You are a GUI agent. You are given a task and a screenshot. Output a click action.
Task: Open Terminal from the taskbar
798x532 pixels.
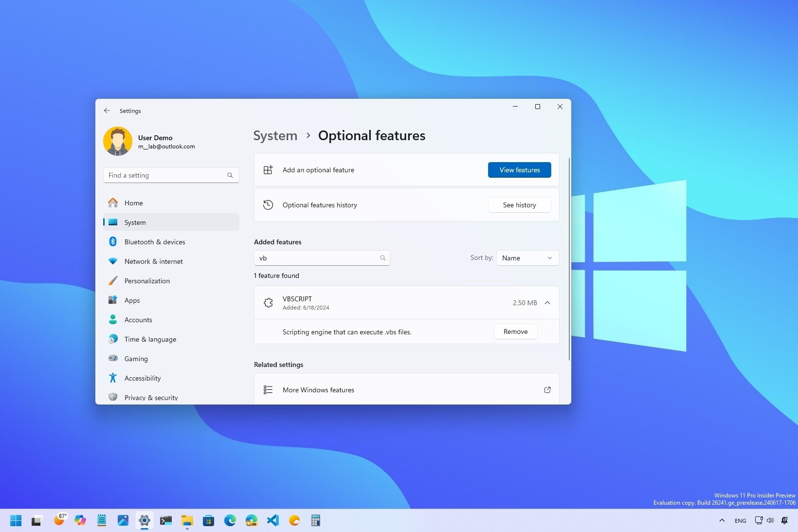click(166, 521)
